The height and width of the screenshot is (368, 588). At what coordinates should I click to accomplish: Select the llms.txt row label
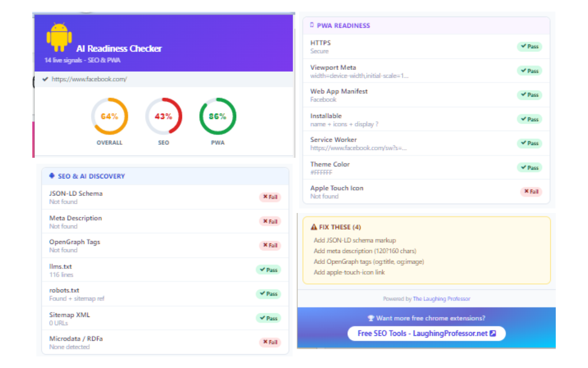click(x=61, y=266)
